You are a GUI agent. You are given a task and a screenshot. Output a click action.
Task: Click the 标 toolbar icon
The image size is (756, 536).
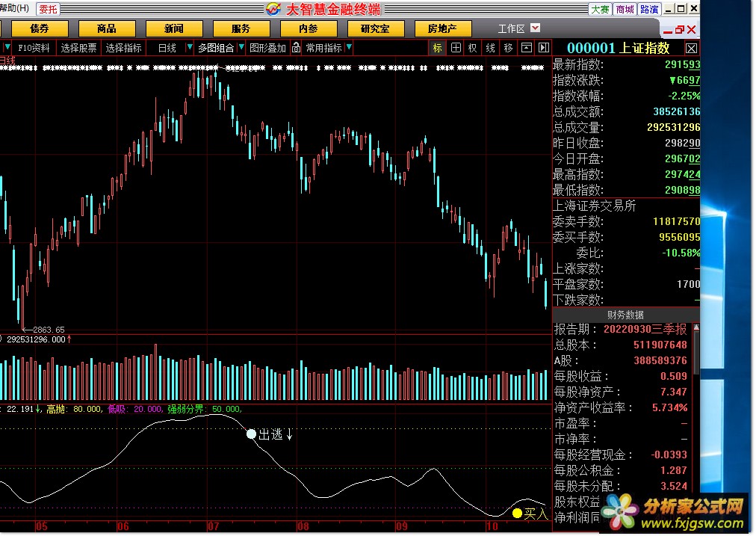click(437, 48)
